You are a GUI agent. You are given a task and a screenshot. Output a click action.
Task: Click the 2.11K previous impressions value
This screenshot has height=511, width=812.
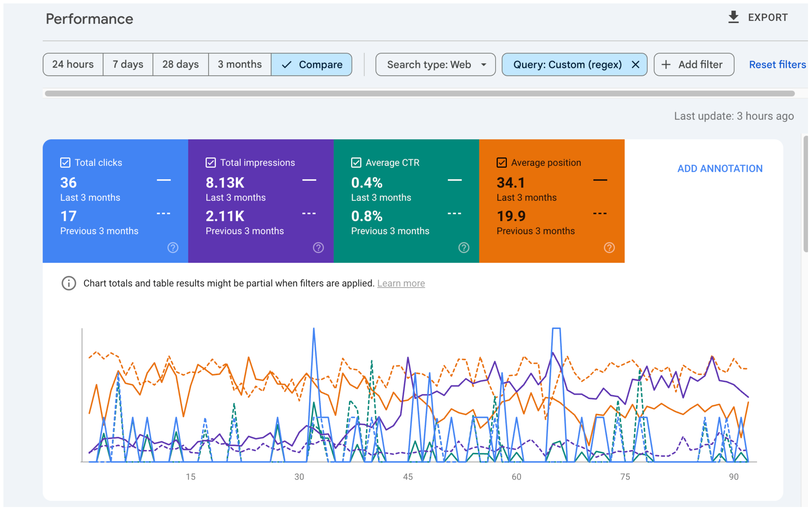point(225,216)
